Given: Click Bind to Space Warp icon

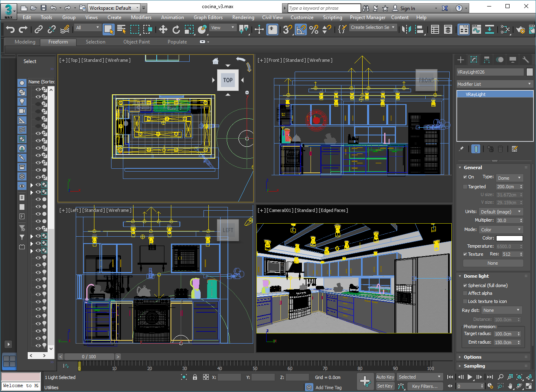Looking at the screenshot, I should coord(65,29).
